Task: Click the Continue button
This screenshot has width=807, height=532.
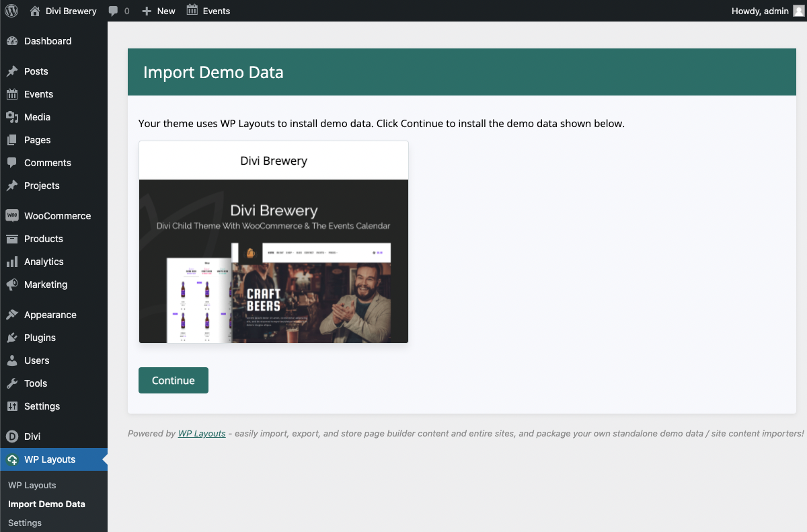Action: coord(174,380)
